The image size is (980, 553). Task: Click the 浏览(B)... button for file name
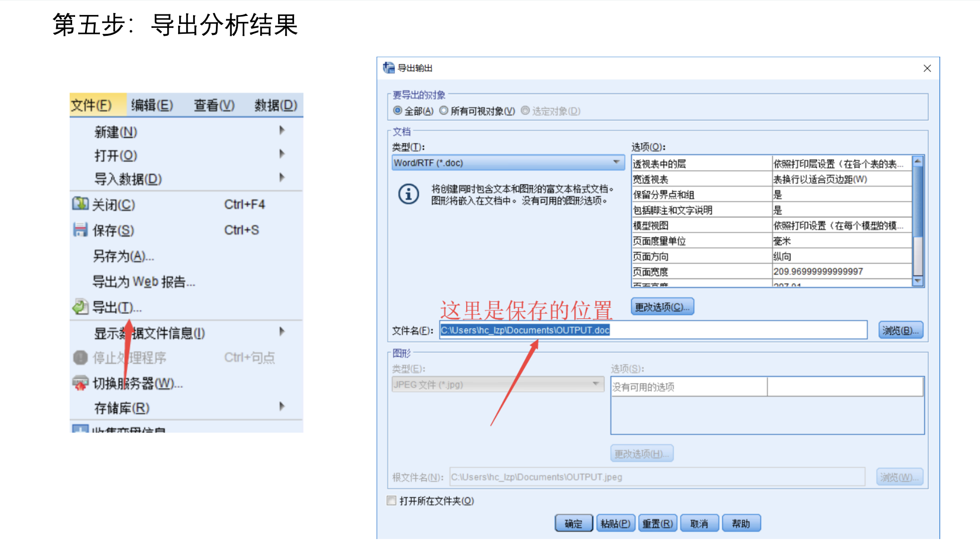coord(900,330)
